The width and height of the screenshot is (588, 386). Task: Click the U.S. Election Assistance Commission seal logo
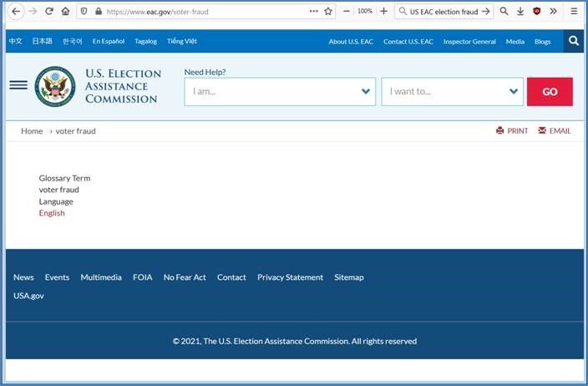coord(55,87)
